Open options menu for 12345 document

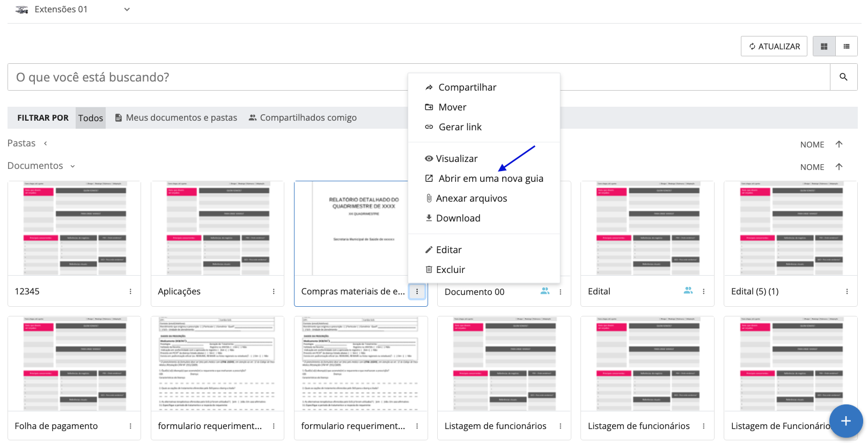click(130, 292)
